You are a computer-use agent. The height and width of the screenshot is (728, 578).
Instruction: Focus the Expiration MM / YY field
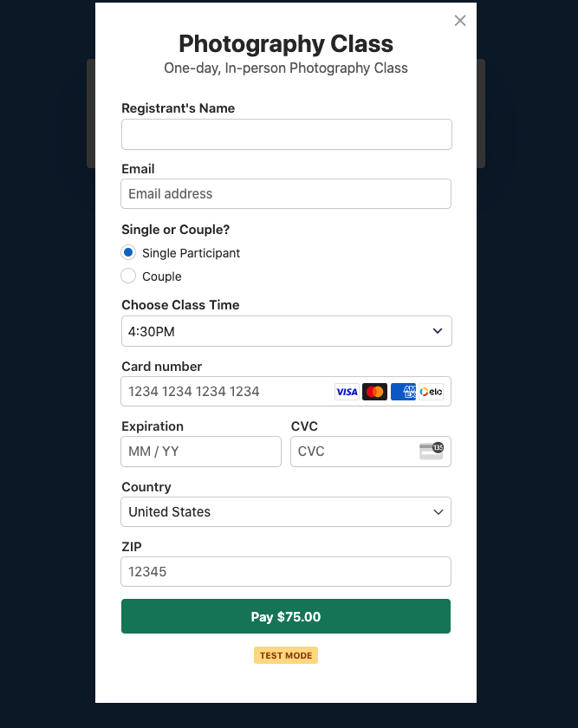click(201, 452)
